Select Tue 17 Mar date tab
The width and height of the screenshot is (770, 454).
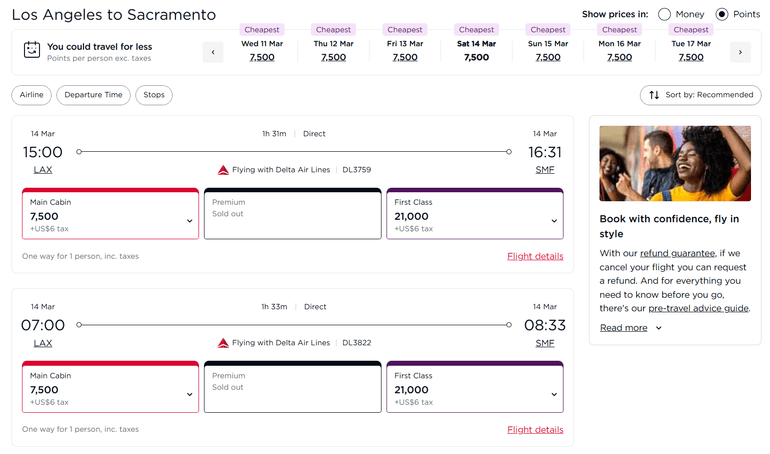(x=691, y=51)
